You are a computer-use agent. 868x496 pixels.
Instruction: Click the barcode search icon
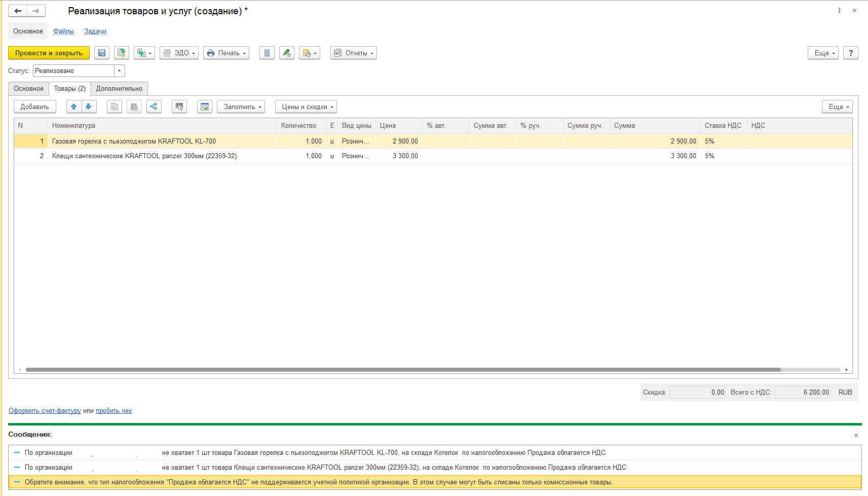(x=179, y=107)
